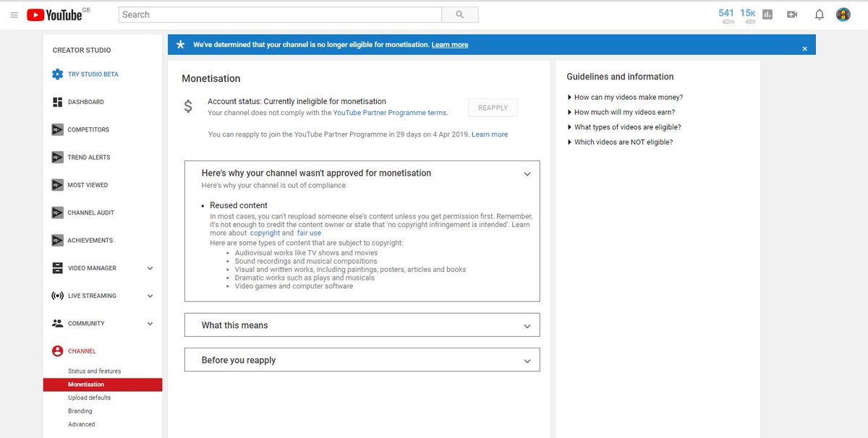
Task: Click the Creator Studio heading
Action: 82,51
